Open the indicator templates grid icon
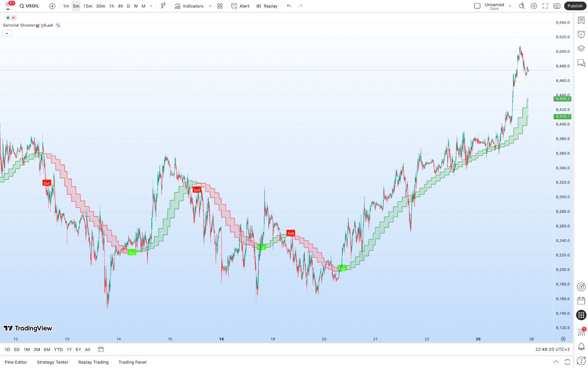This screenshot has height=368, width=588. 220,6
